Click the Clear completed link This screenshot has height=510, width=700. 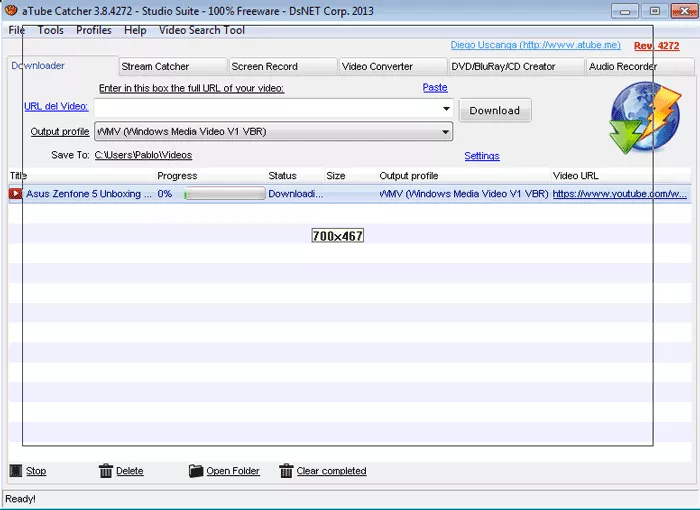331,471
